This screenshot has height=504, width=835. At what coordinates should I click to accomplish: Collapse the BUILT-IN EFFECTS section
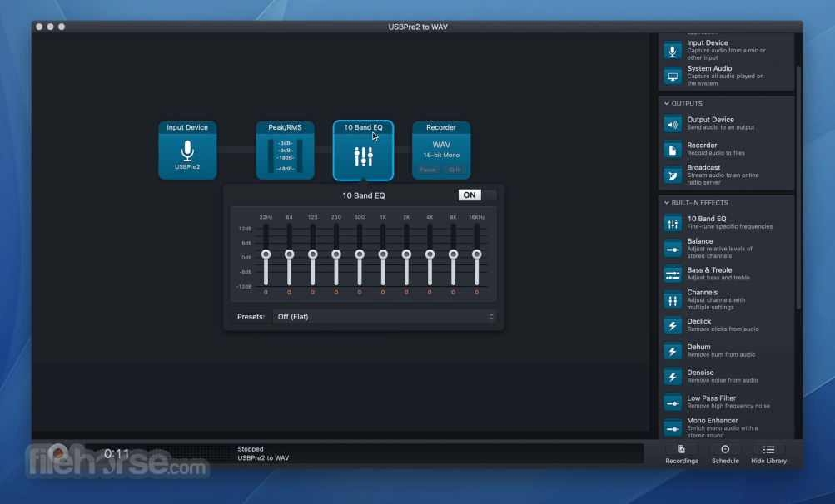coord(667,203)
